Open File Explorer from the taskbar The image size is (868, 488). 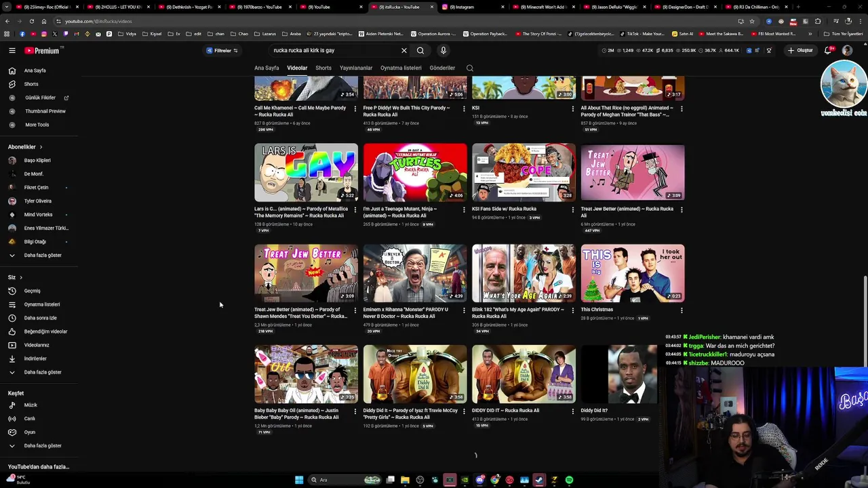tap(405, 480)
